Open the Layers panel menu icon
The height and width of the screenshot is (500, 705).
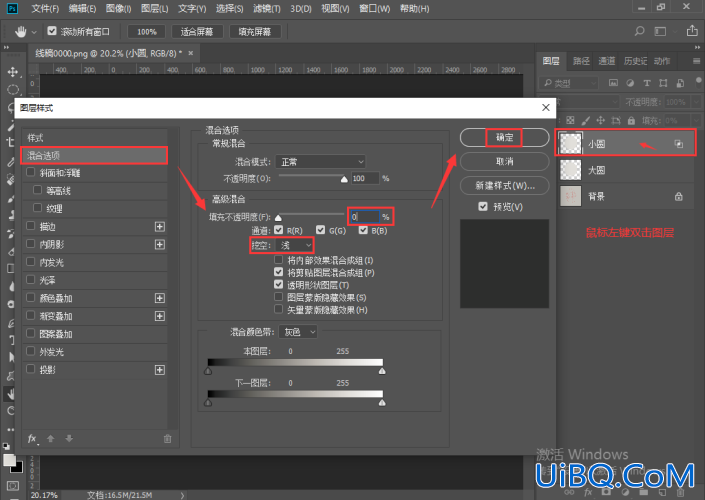point(696,61)
